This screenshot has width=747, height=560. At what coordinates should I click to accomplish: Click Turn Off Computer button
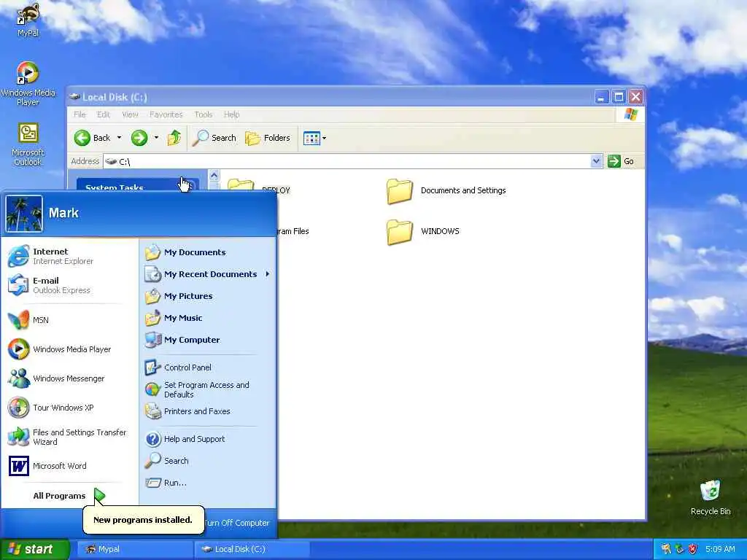click(237, 523)
